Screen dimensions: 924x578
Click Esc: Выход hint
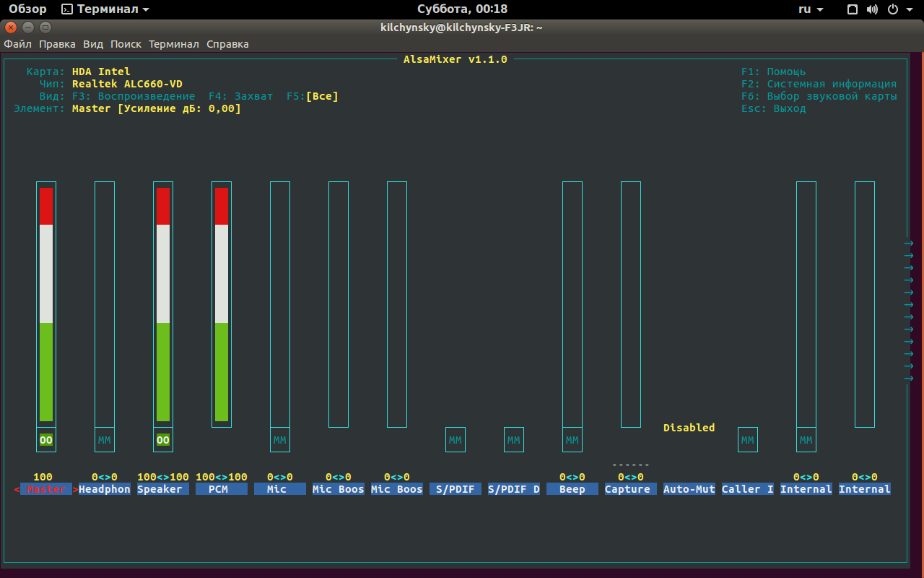coord(774,108)
